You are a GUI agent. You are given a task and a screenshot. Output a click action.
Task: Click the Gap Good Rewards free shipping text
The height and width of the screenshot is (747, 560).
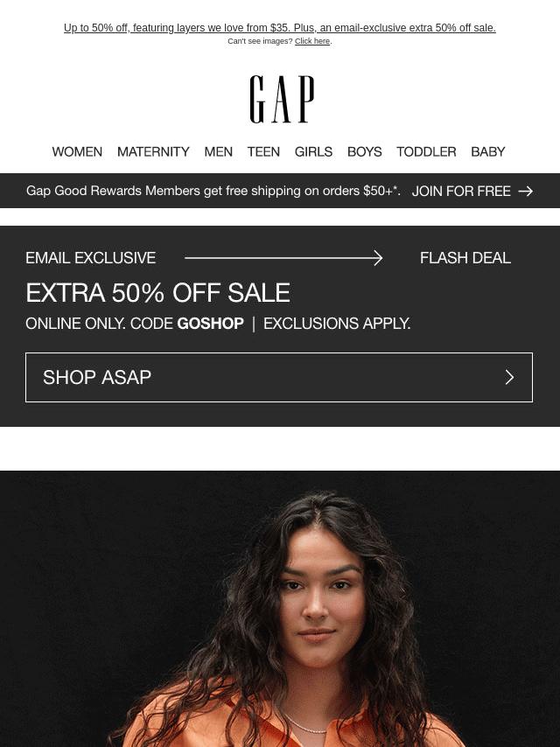pyautogui.click(x=213, y=191)
